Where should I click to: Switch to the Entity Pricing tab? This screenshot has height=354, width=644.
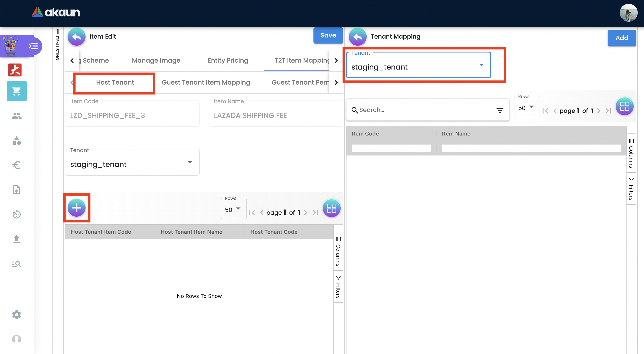pos(227,60)
